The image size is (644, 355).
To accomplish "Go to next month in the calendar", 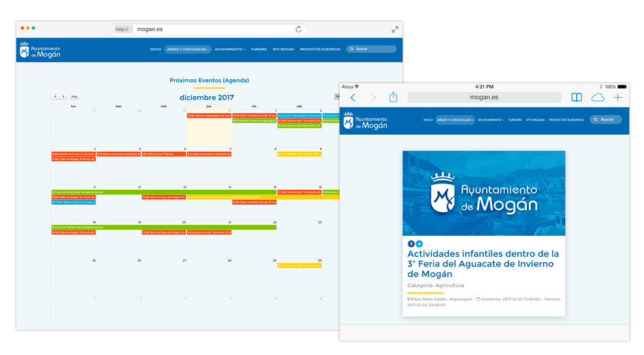I will click(x=63, y=97).
